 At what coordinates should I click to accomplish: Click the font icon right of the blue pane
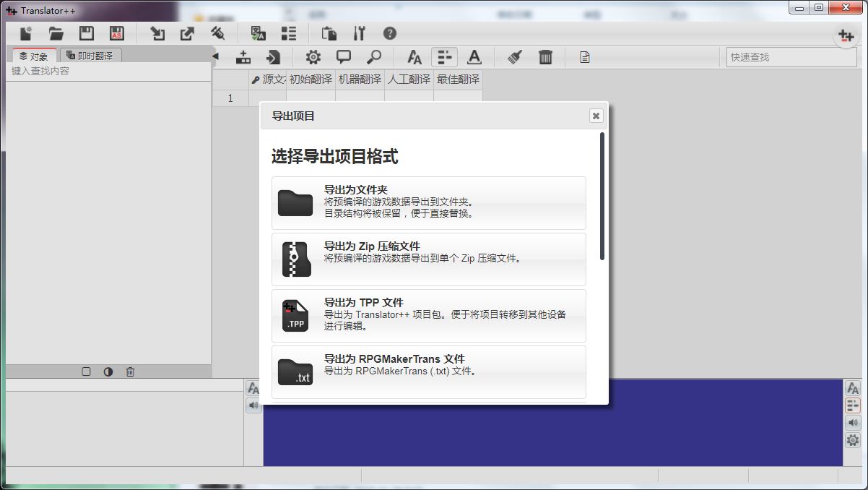click(853, 388)
